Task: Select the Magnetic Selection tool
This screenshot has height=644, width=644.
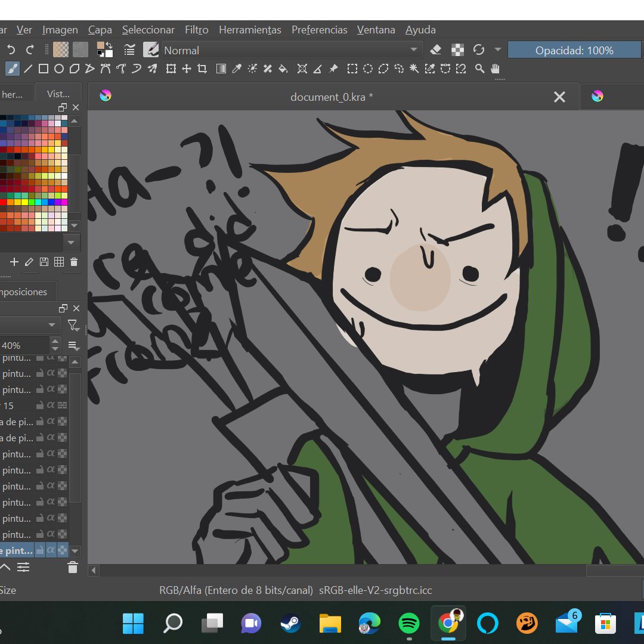Action: (461, 69)
